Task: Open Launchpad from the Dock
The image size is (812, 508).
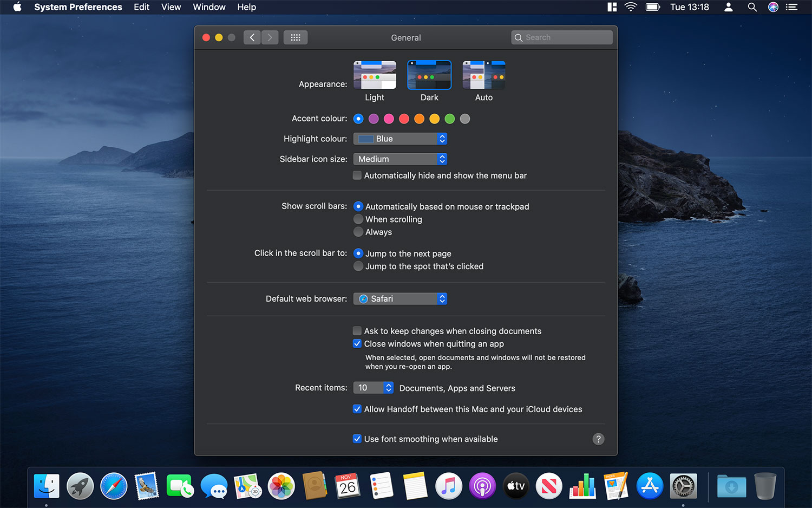Action: [x=80, y=486]
